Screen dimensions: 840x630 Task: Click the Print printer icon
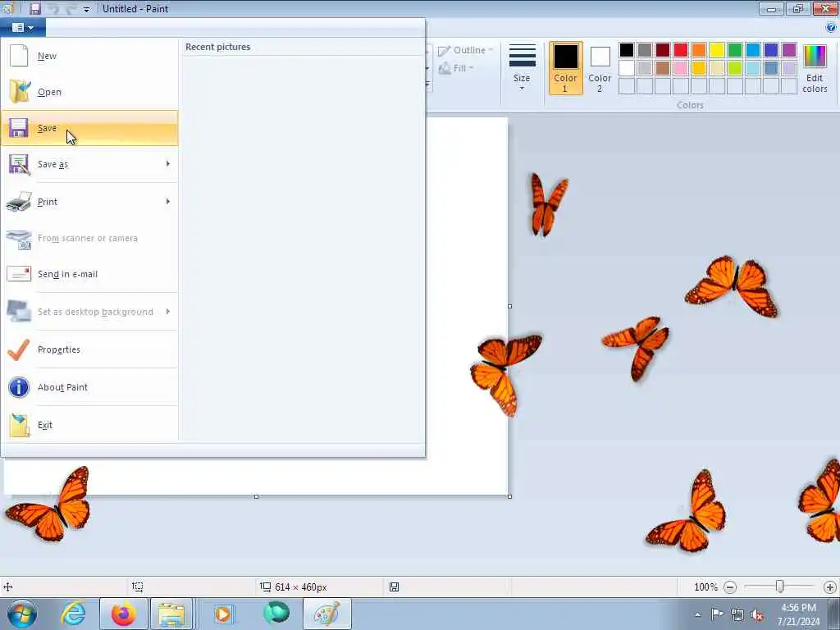19,202
